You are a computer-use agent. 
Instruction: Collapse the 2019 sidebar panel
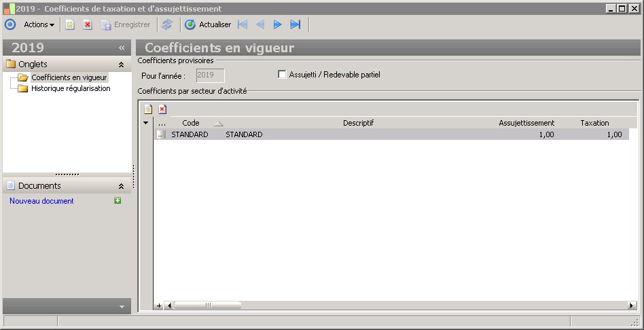pos(122,48)
